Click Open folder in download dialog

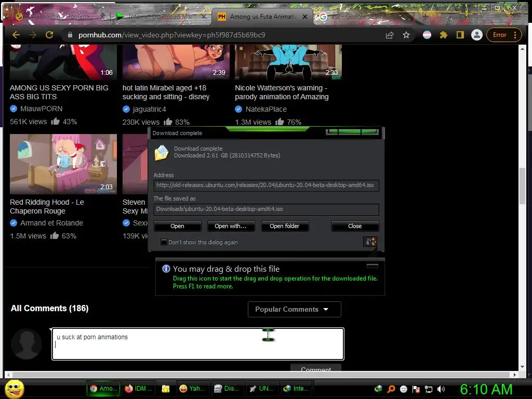pyautogui.click(x=285, y=226)
